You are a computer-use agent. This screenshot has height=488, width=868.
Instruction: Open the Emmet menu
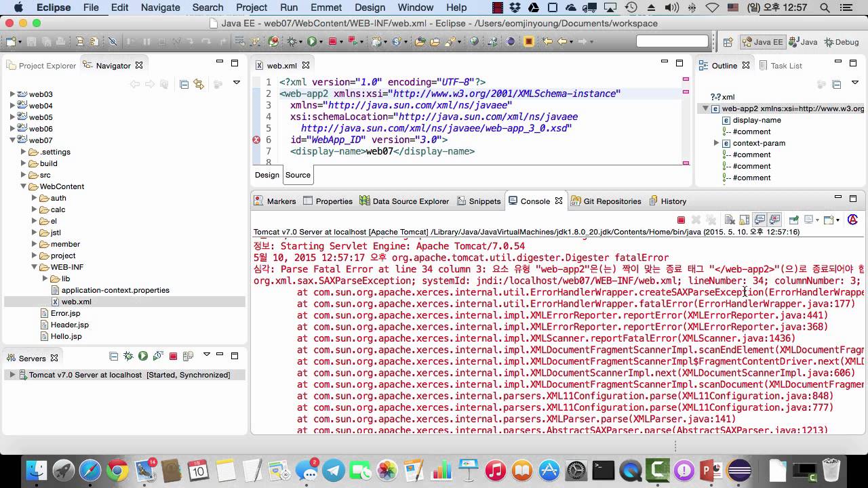click(326, 7)
